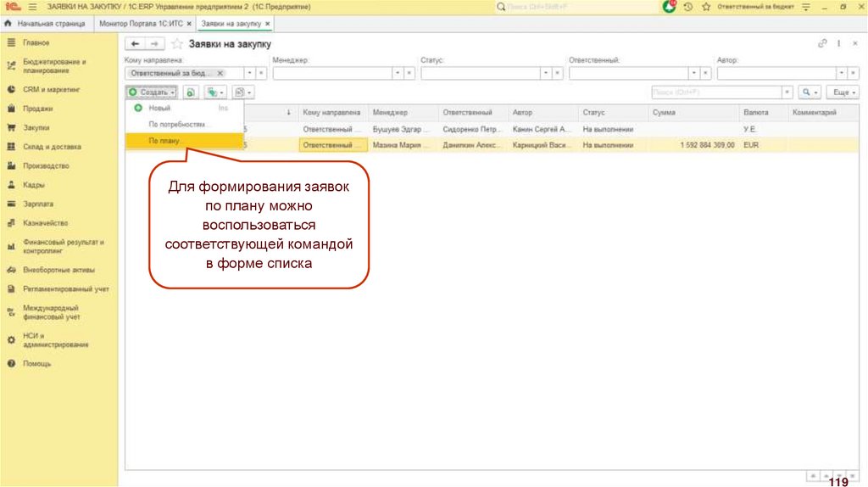Image resolution: width=868 pixels, height=487 pixels.
Task: Star the Заявки на закупку form
Action: [177, 43]
